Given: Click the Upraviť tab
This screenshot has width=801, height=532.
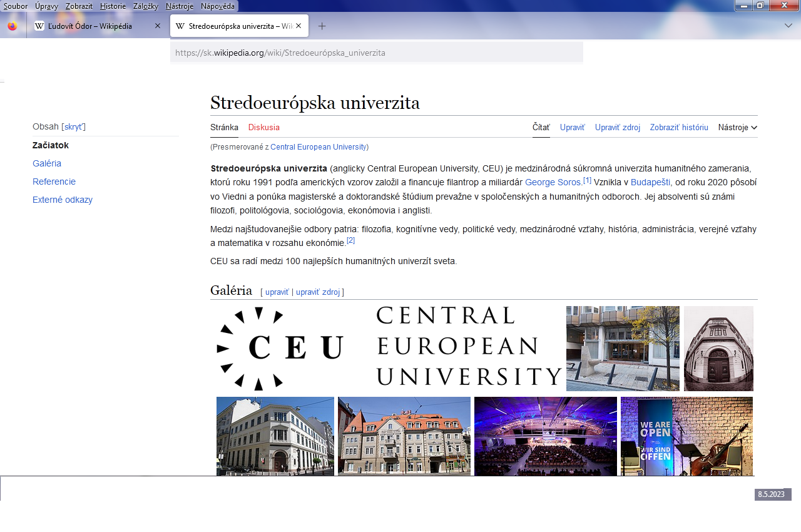Looking at the screenshot, I should pos(573,128).
